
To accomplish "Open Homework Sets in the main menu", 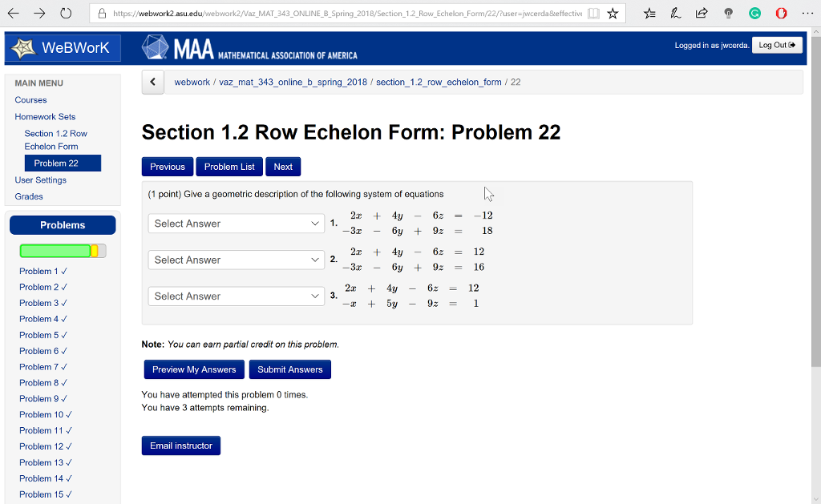I will (x=44, y=116).
